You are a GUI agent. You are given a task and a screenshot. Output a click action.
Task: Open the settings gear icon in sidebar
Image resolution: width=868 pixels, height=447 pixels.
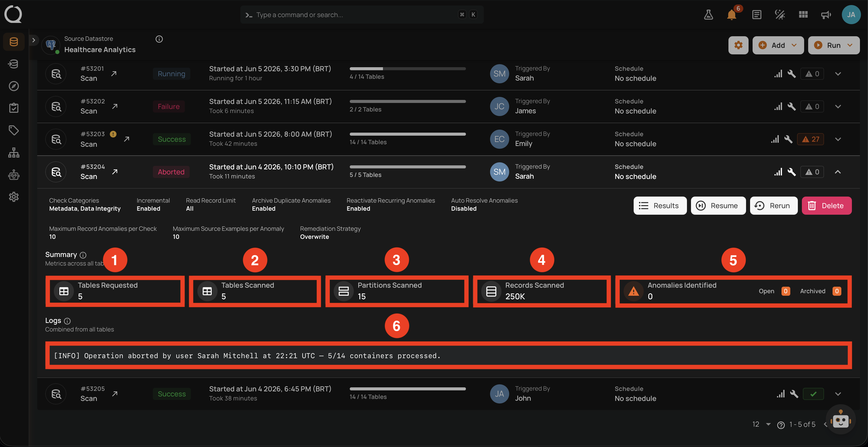pyautogui.click(x=14, y=197)
